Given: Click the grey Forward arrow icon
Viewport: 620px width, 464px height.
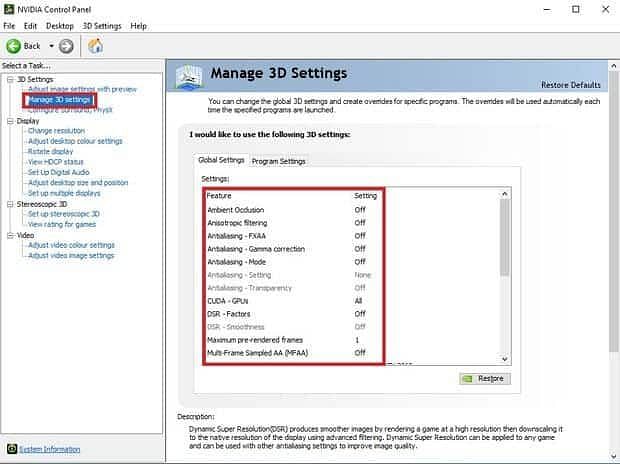Looking at the screenshot, I should [66, 46].
